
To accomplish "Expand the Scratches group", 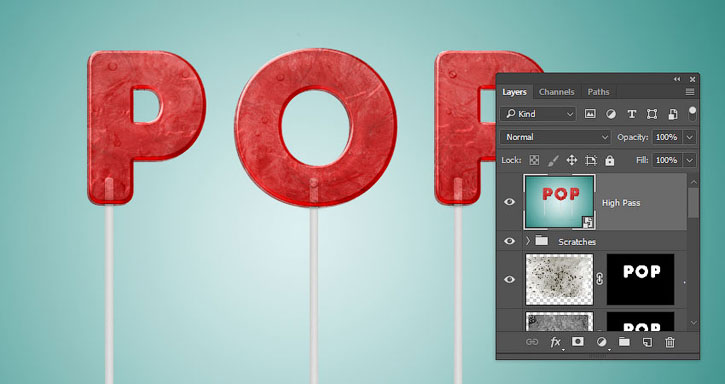I will point(528,241).
